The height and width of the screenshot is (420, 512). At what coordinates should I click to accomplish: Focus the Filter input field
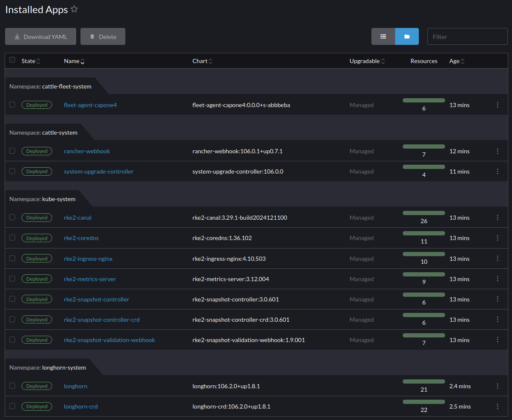468,36
